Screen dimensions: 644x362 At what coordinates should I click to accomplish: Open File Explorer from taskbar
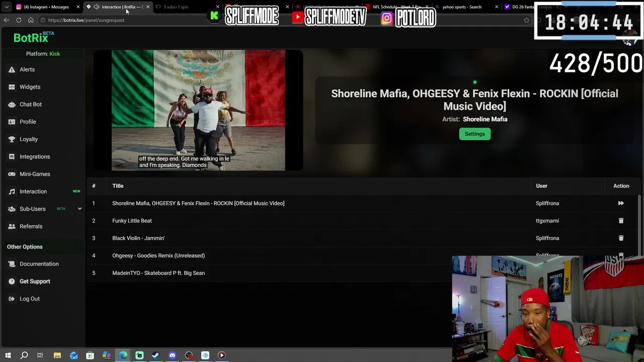[57, 355]
